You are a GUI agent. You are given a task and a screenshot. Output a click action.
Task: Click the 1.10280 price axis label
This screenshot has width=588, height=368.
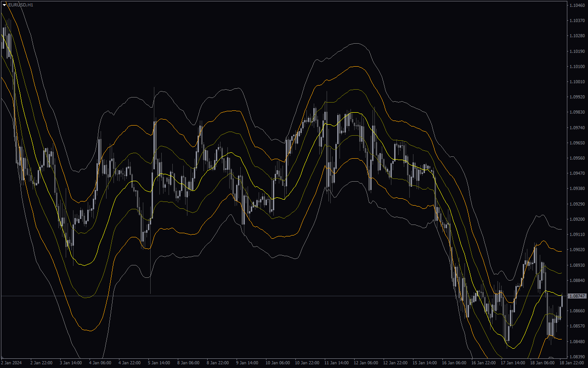[x=577, y=36]
